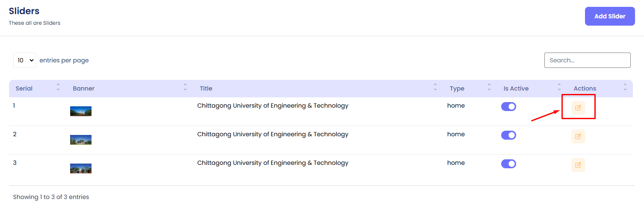Open the banner thumbnail of row 3

pos(81,169)
